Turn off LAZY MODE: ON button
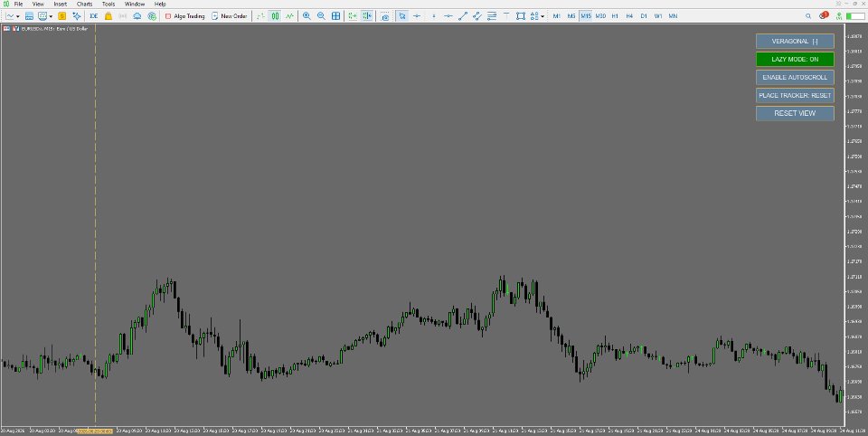Screen dimensions: 868x436 795,60
